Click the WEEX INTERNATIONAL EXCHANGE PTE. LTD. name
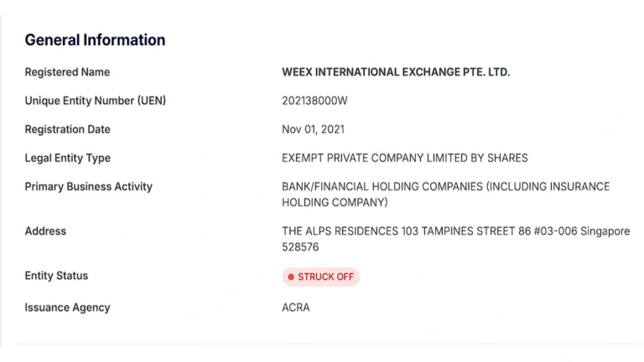This screenshot has height=362, width=644. tap(396, 72)
